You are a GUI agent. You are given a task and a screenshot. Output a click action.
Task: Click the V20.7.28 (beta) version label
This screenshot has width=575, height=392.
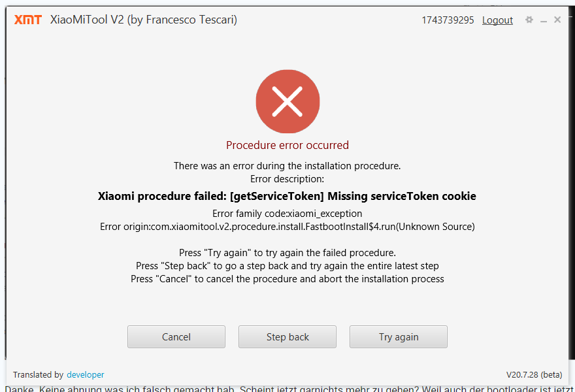tap(534, 374)
